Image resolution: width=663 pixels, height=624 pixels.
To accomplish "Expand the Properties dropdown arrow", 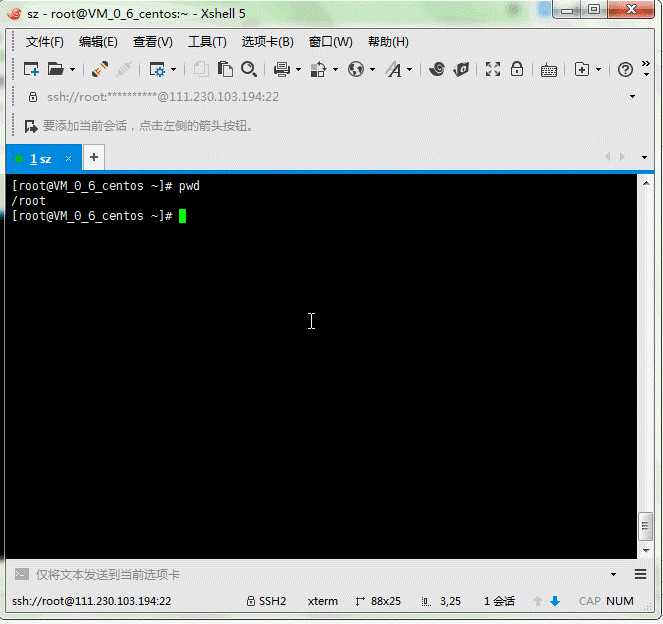I will (x=173, y=69).
